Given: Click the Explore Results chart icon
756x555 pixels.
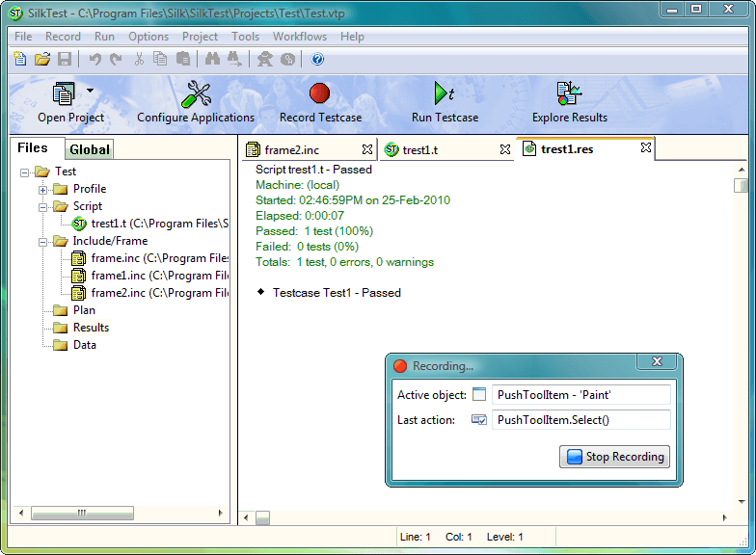Looking at the screenshot, I should click(569, 92).
